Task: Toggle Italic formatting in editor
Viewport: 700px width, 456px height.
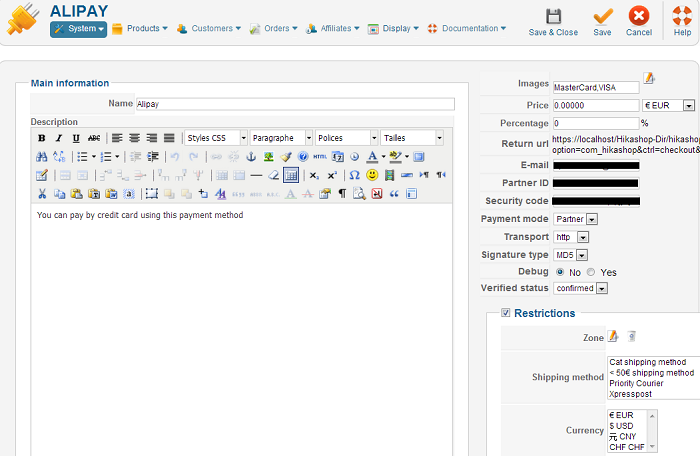Action: tap(58, 138)
